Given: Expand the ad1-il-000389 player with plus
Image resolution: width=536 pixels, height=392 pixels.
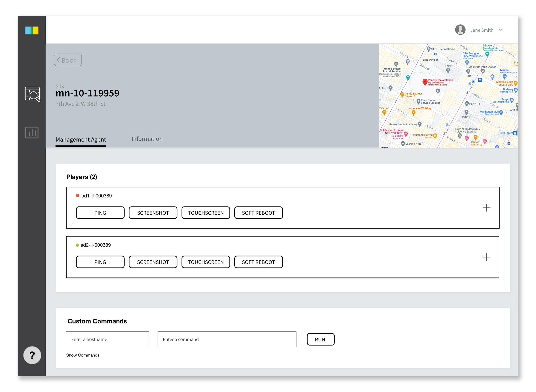Looking at the screenshot, I should (486, 208).
